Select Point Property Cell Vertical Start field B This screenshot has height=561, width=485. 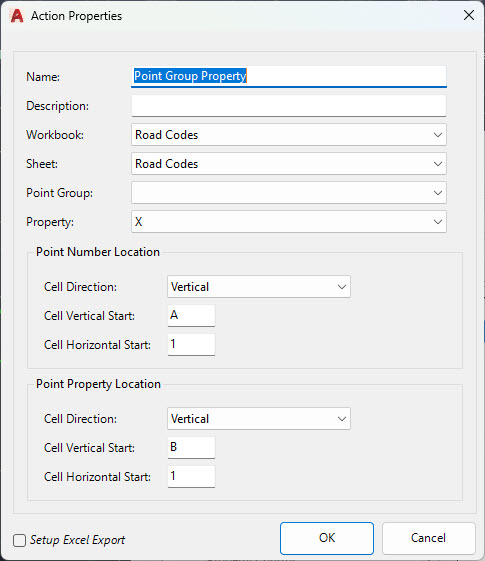(x=191, y=448)
